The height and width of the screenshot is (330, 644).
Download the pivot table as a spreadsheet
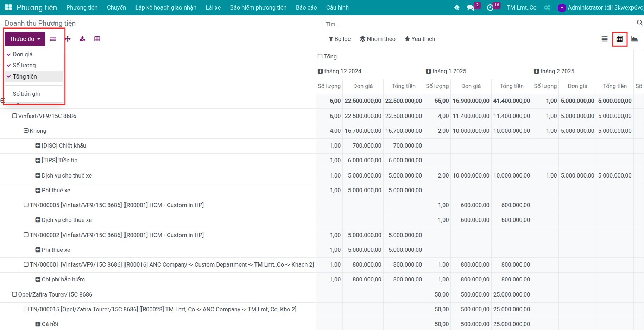coord(82,39)
